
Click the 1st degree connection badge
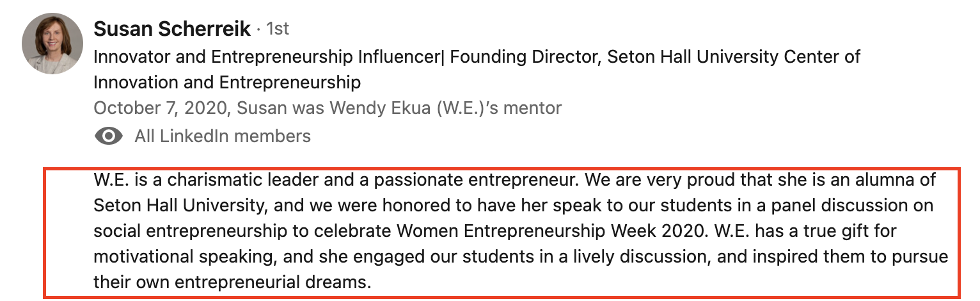tap(277, 29)
